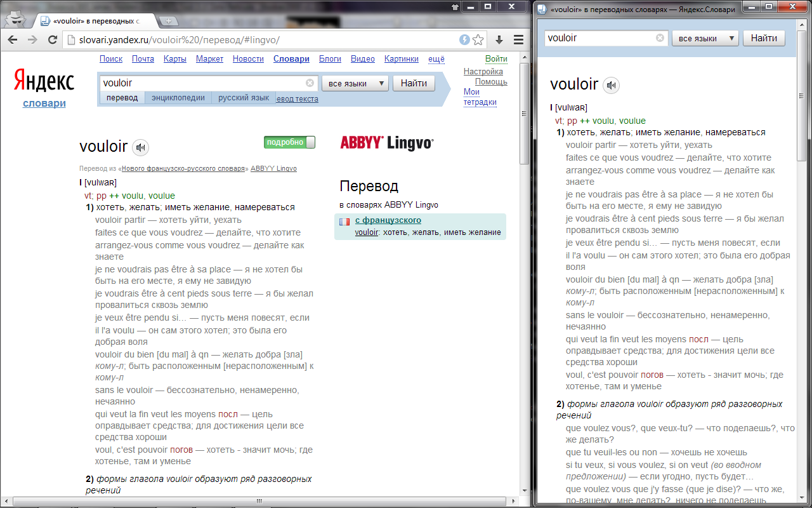Viewport: 812px width, 508px height.
Task: Play vouloir pronunciation in the right popup window
Action: [x=612, y=85]
